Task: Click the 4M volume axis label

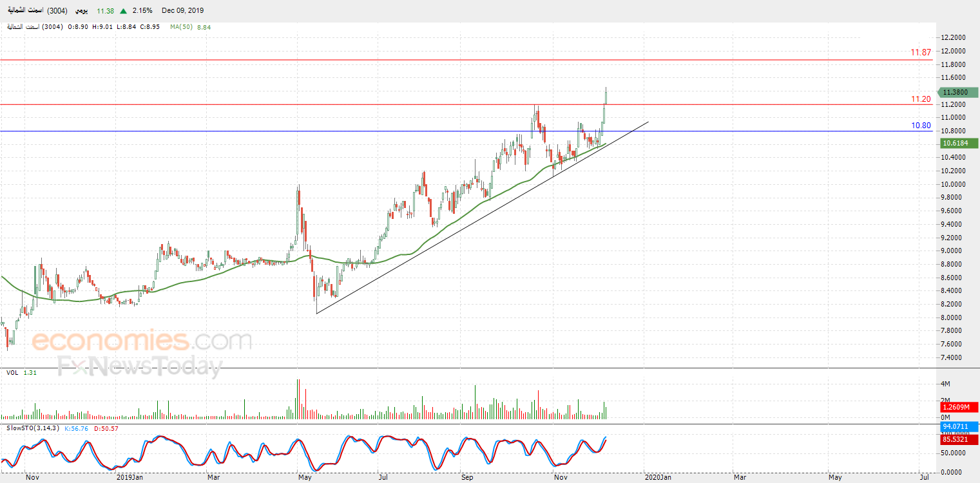Action: 946,384
